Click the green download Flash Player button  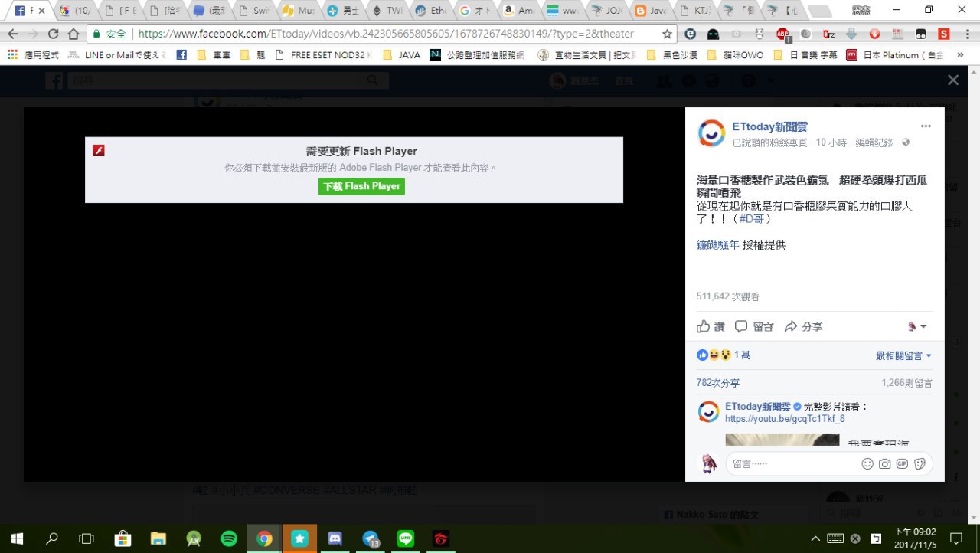(x=361, y=186)
